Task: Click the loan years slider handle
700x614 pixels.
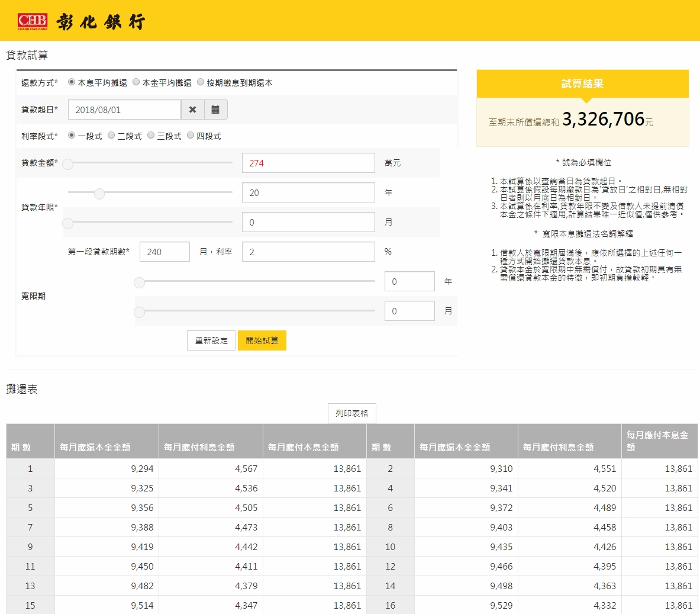Action: tap(98, 194)
